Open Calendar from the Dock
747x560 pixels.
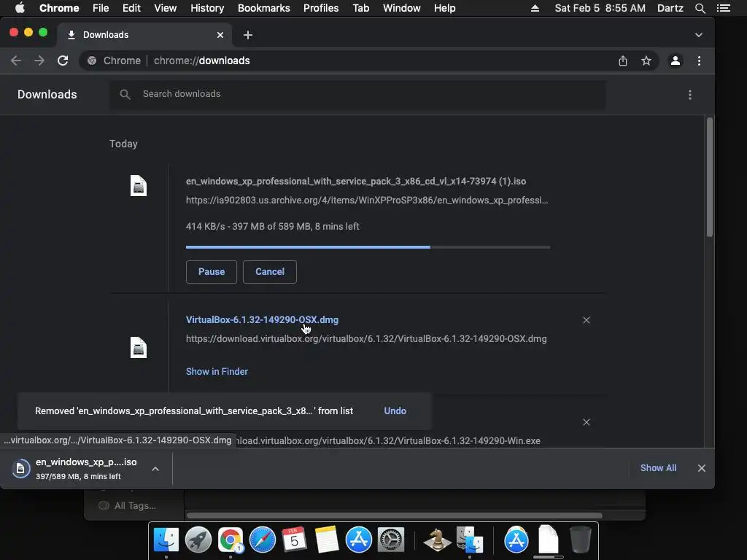(295, 540)
